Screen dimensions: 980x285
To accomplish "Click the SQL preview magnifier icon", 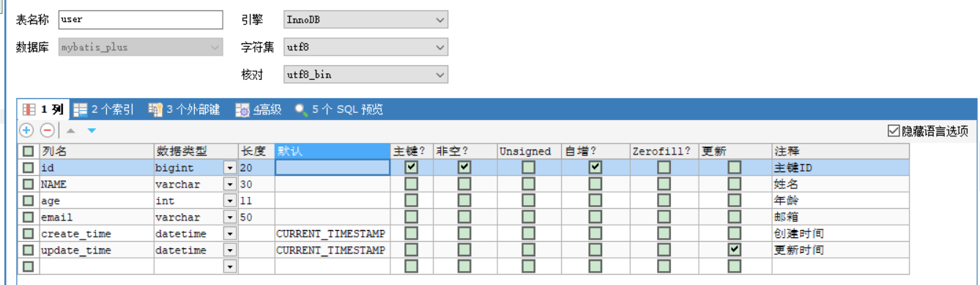I will click(x=301, y=110).
